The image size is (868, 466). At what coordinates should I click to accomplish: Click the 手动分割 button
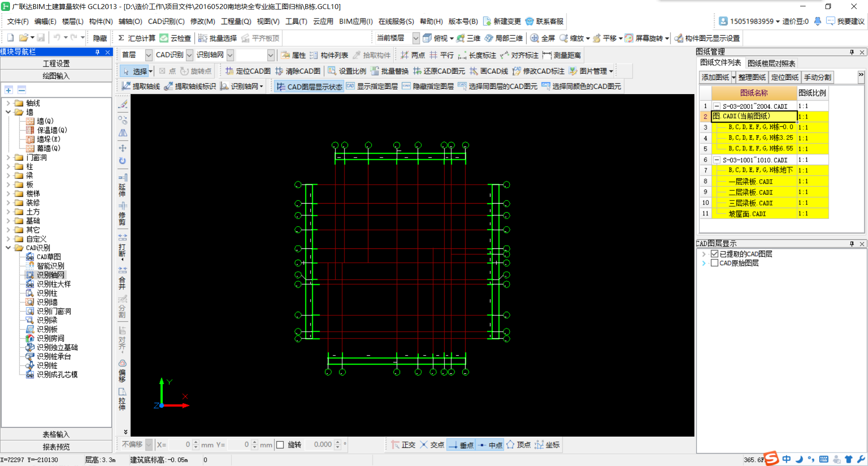point(817,77)
